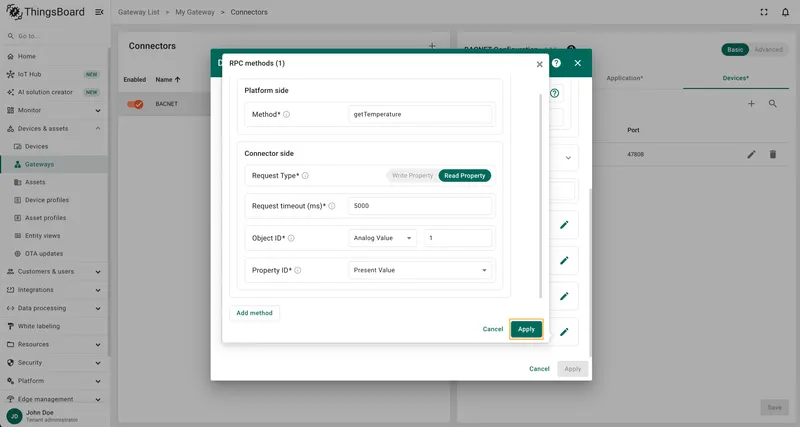800x427 pixels.
Task: Select the Write Property request type
Action: click(x=412, y=175)
